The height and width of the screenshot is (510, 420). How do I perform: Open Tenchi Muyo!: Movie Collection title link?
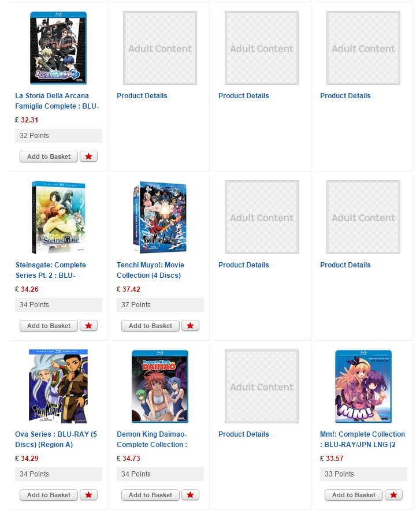click(x=150, y=270)
